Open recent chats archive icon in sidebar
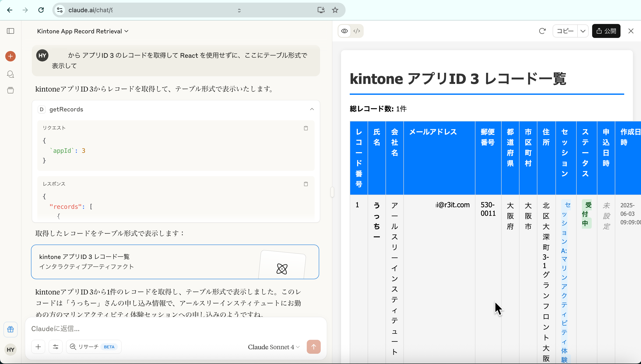 10,90
